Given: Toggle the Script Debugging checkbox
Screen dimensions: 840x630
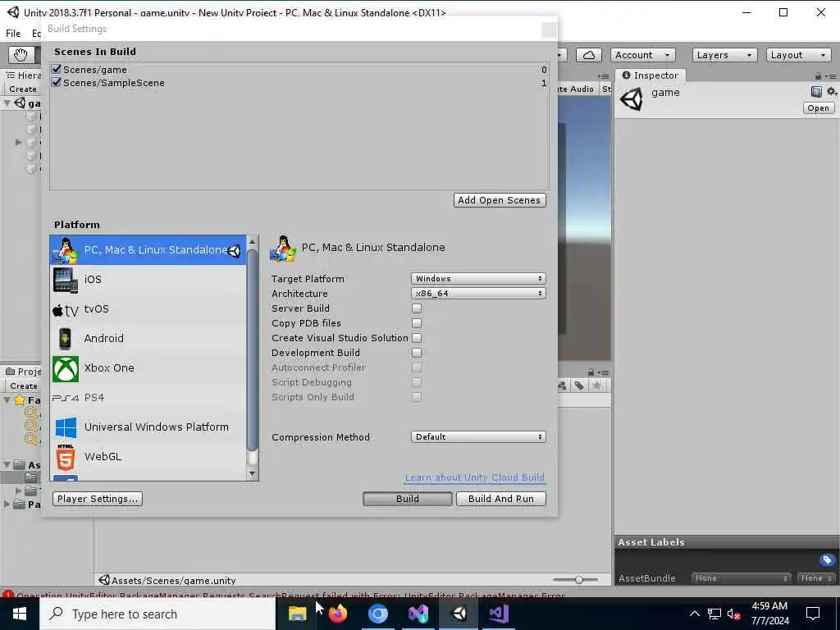Looking at the screenshot, I should (416, 382).
